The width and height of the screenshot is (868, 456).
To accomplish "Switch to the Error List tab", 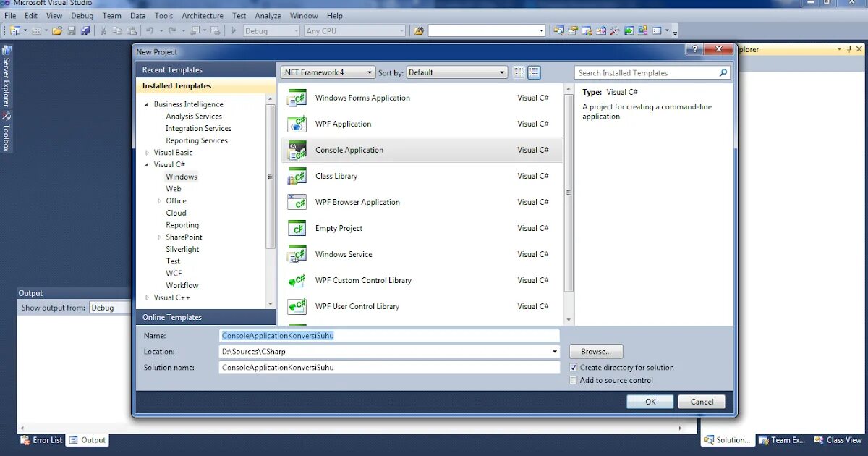I will point(41,440).
